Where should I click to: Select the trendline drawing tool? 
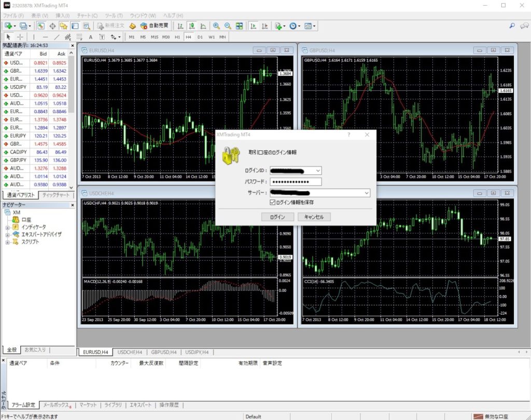coord(57,37)
